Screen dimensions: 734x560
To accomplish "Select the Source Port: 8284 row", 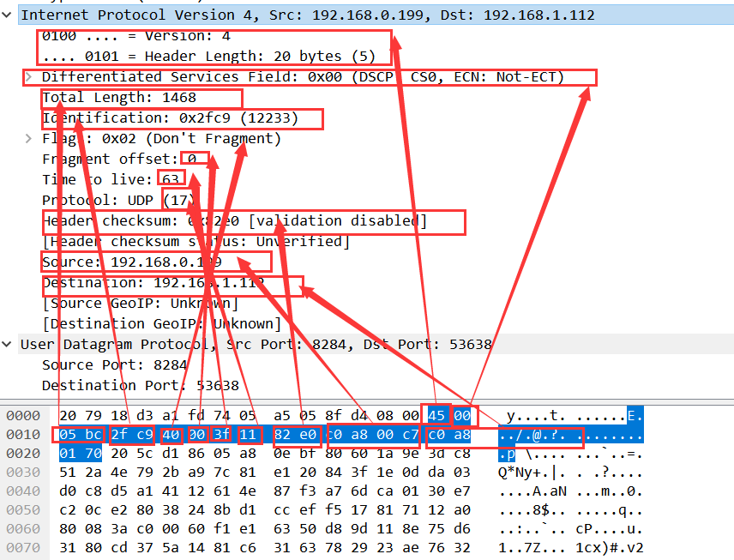I will click(x=115, y=365).
